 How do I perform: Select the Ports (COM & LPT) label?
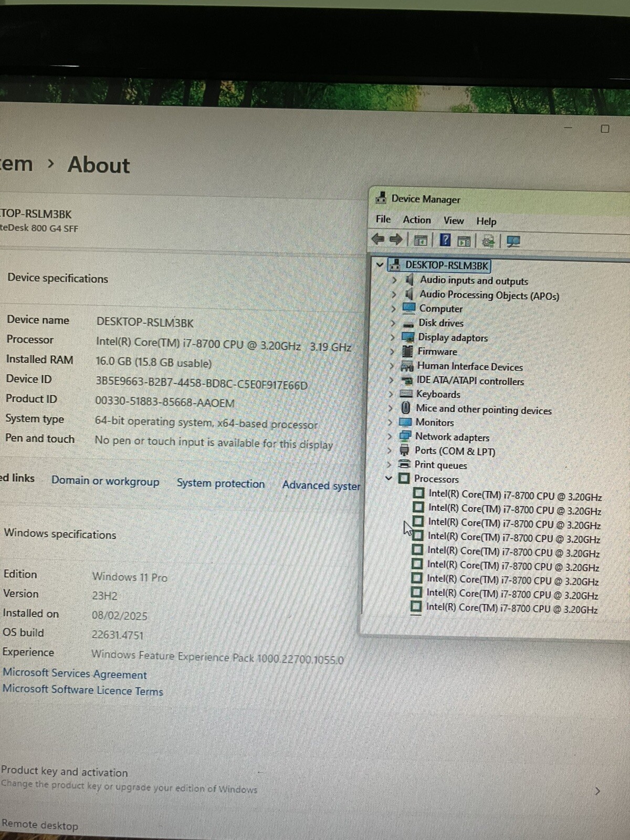(x=455, y=451)
